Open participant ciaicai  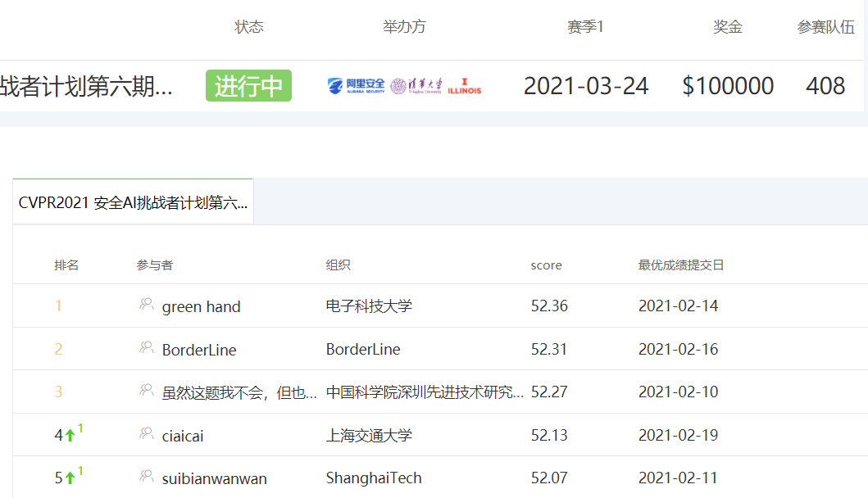click(x=183, y=436)
